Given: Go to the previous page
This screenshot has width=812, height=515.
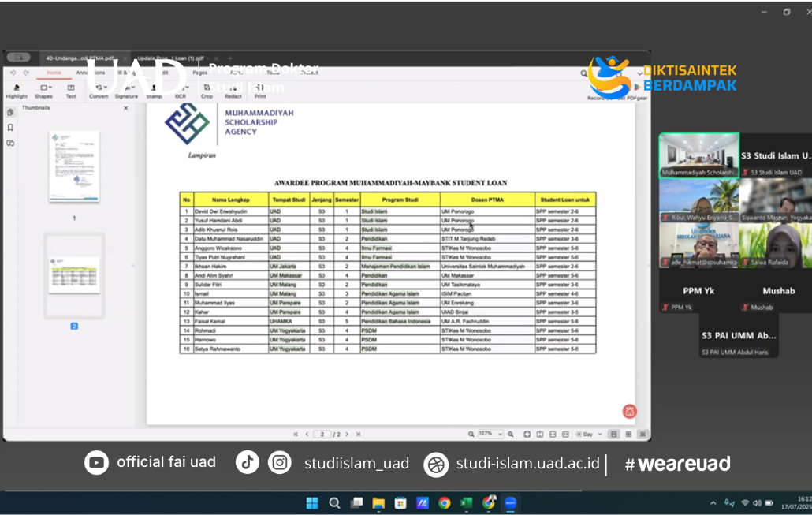Looking at the screenshot, I should 307,435.
